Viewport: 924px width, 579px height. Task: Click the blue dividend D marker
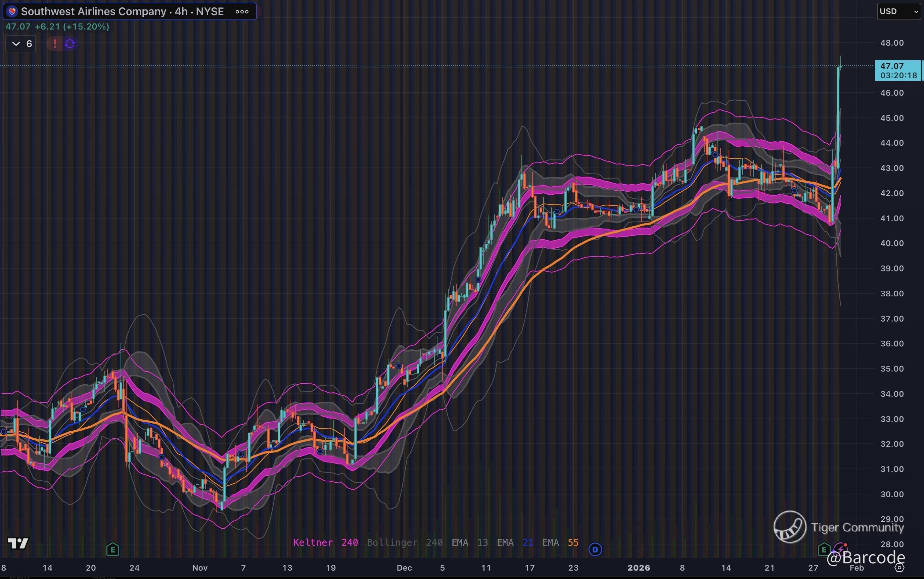coord(595,550)
